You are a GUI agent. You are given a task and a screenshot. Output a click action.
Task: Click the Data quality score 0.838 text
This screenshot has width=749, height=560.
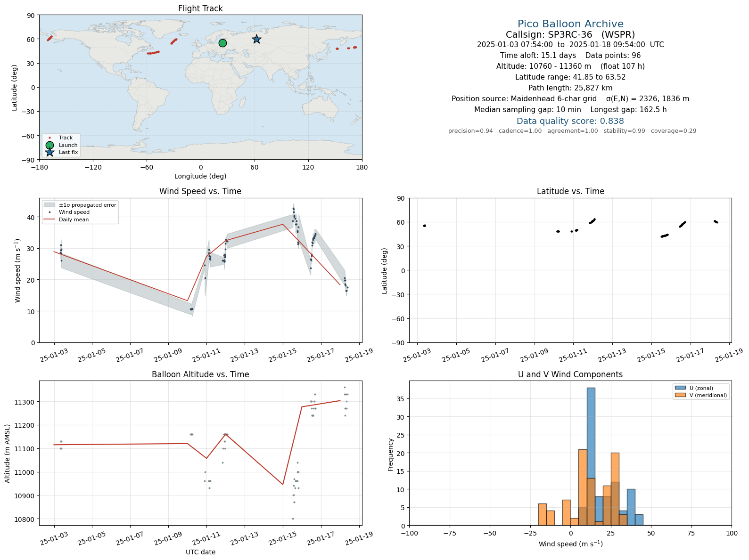[570, 121]
